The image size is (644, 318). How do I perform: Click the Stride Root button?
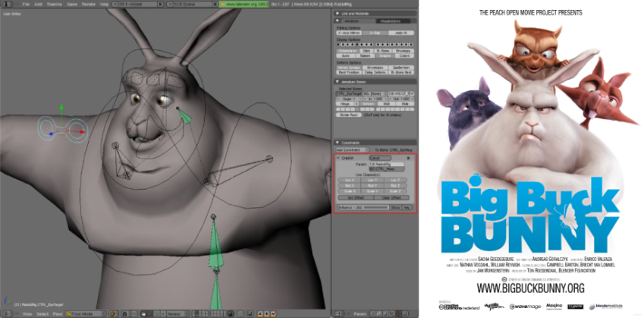pyautogui.click(x=348, y=115)
